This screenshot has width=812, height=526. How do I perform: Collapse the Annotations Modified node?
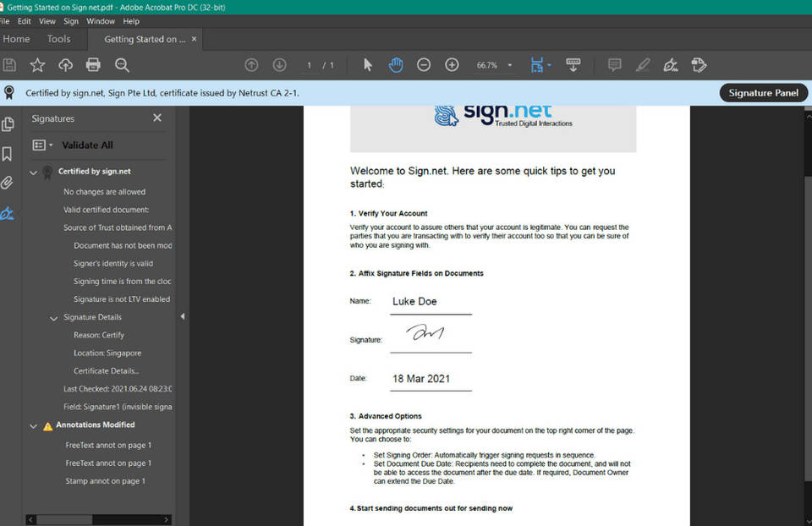pyautogui.click(x=33, y=426)
